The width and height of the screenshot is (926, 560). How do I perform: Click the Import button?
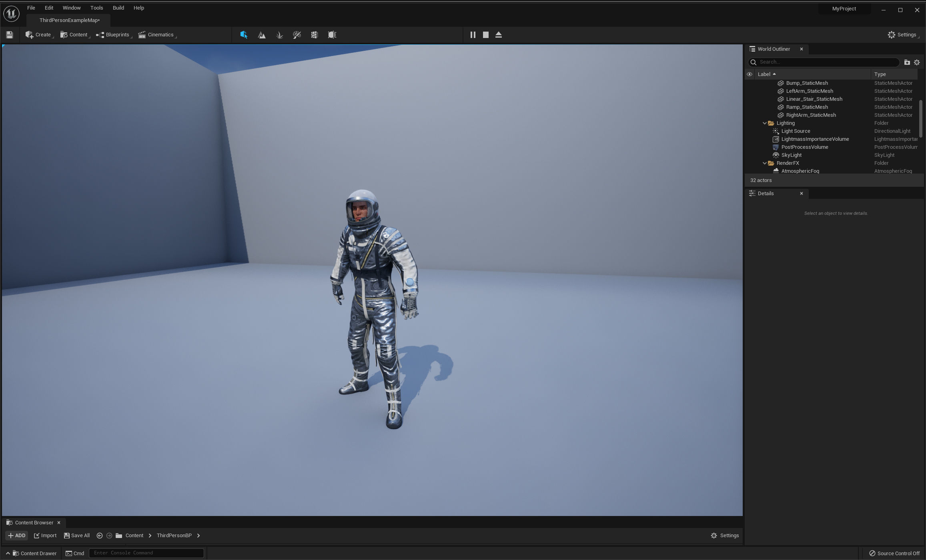click(45, 536)
